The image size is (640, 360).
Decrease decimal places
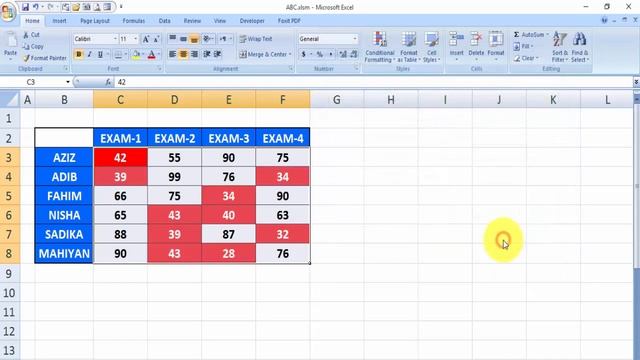pyautogui.click(x=353, y=54)
